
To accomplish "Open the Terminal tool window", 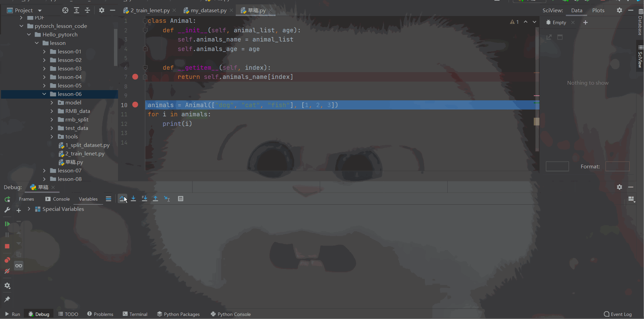I will [x=135, y=314].
